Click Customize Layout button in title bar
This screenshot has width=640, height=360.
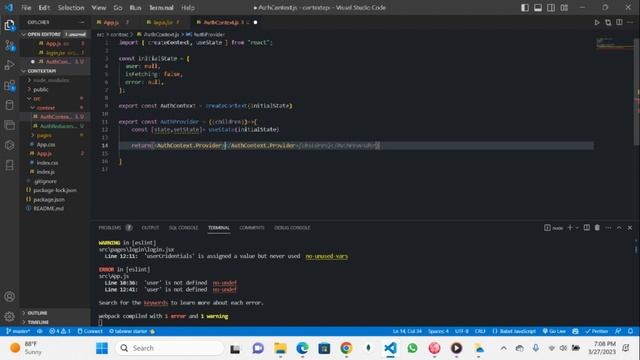pos(564,8)
